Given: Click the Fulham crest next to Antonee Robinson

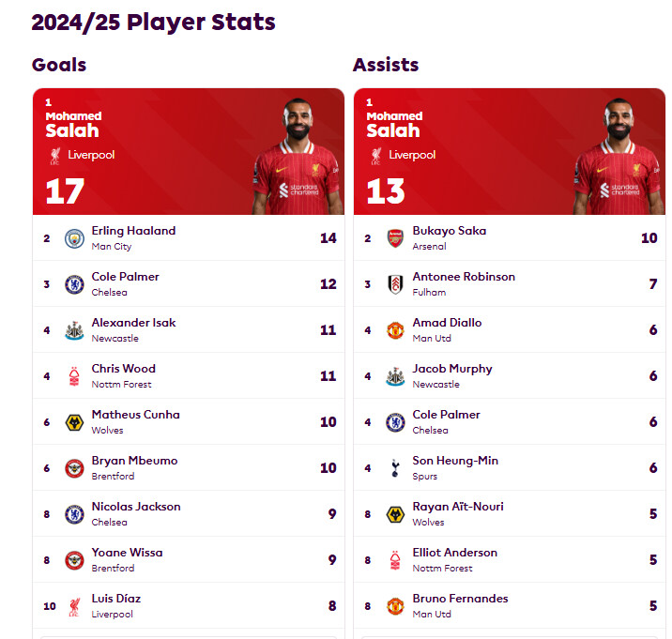Looking at the screenshot, I should (x=395, y=284).
